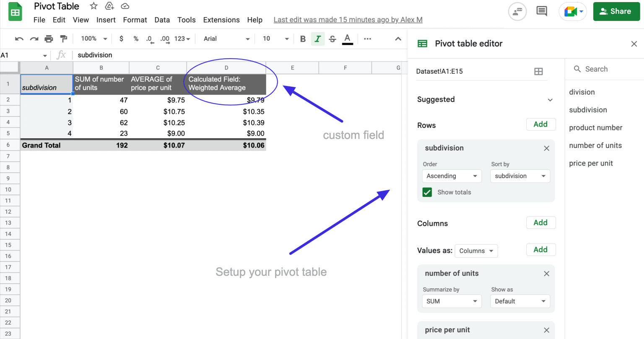Increase decimal places
Image resolution: width=644 pixels, height=339 pixels.
point(164,39)
